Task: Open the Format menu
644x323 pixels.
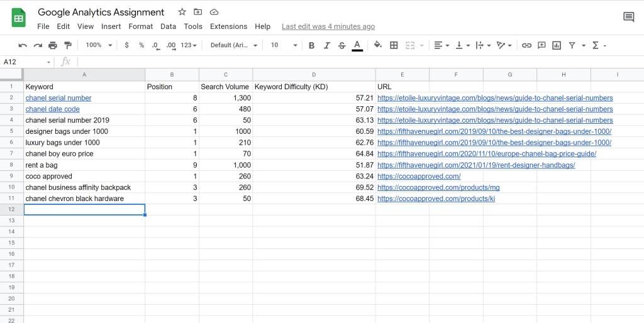Action: (x=140, y=26)
